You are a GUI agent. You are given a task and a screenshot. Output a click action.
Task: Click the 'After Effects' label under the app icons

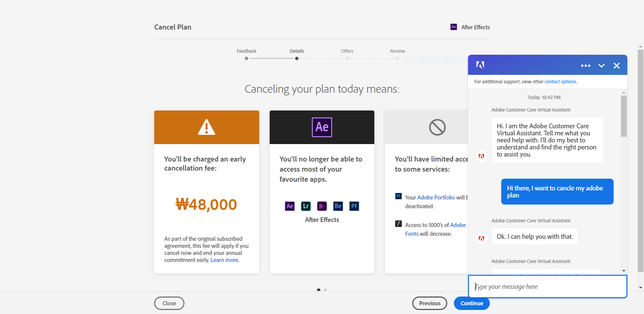click(322, 220)
